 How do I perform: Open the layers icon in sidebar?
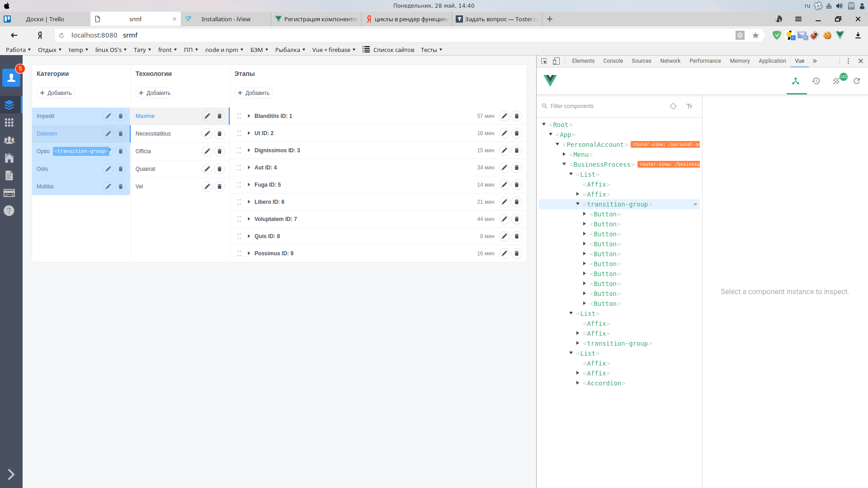point(9,105)
